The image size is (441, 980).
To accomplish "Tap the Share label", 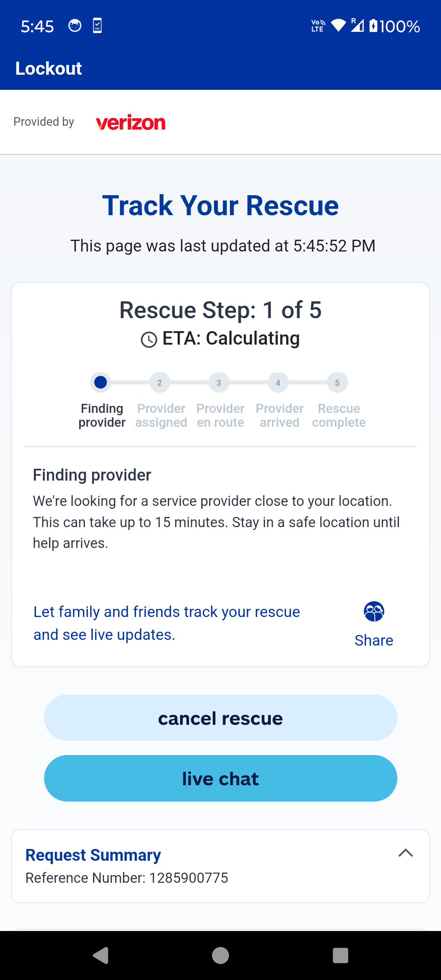I will click(374, 640).
